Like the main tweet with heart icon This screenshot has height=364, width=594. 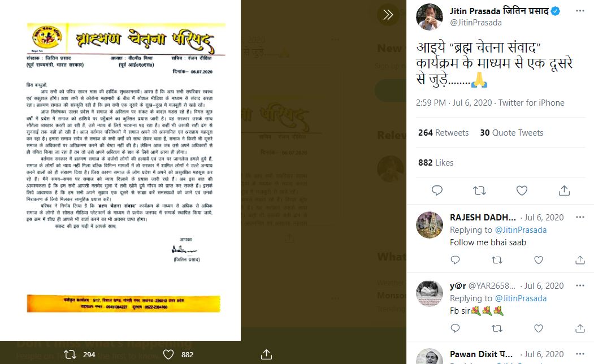tap(522, 190)
